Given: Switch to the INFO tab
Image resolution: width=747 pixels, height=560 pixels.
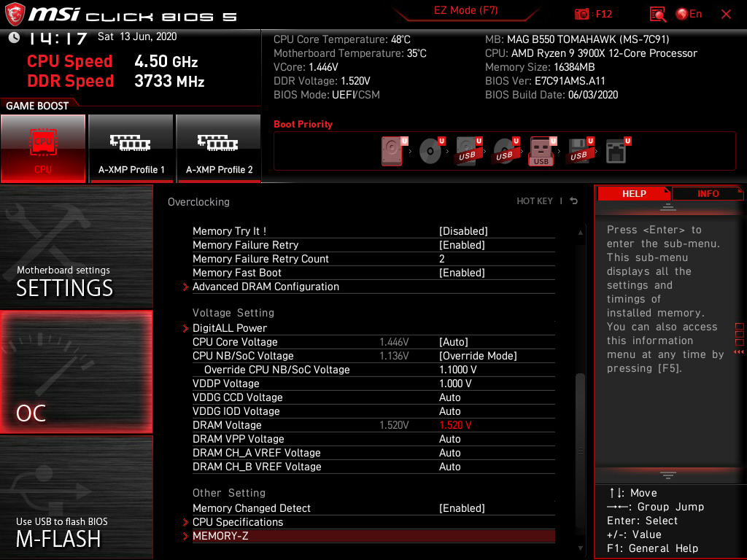Looking at the screenshot, I should [x=708, y=193].
